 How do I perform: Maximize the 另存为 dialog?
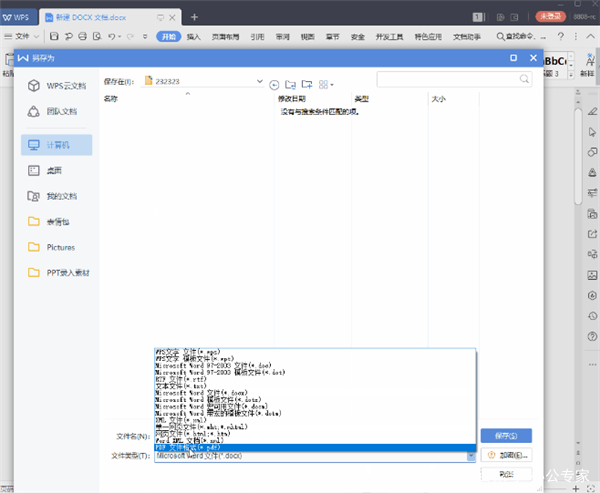tap(513, 58)
